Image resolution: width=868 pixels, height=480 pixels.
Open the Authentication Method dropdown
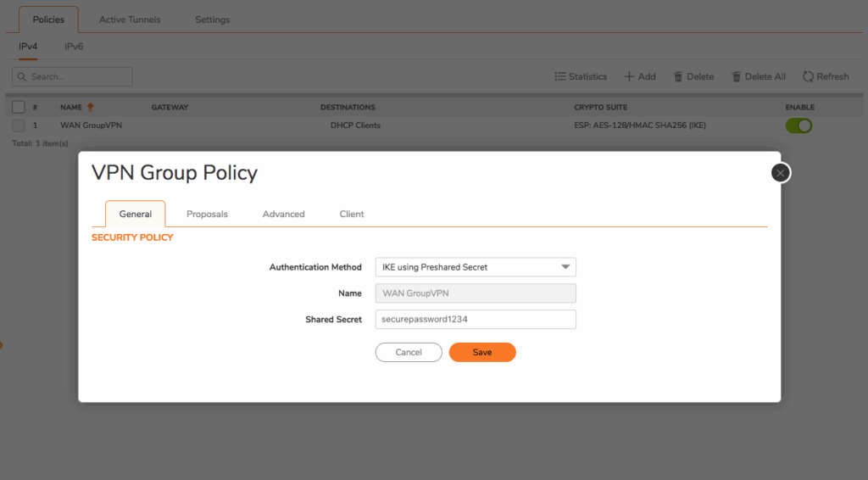coord(565,267)
